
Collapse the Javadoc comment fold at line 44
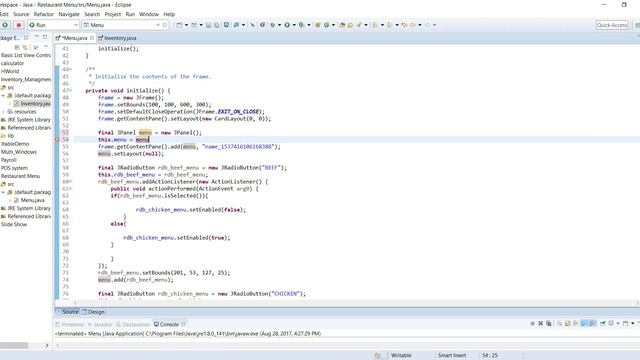coord(71,69)
